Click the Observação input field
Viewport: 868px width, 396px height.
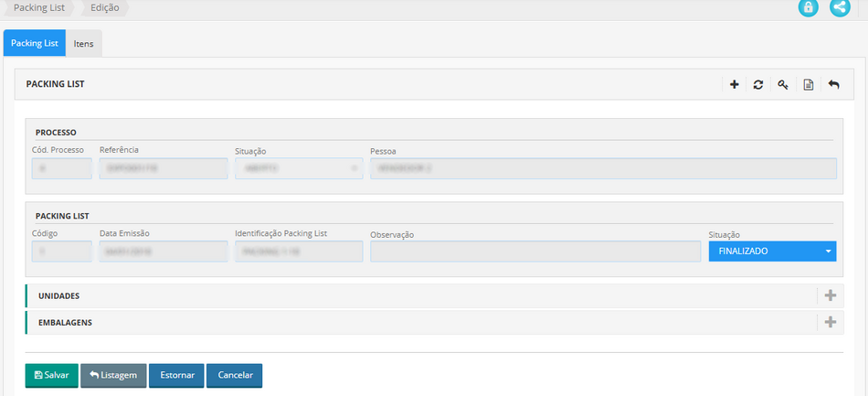535,252
